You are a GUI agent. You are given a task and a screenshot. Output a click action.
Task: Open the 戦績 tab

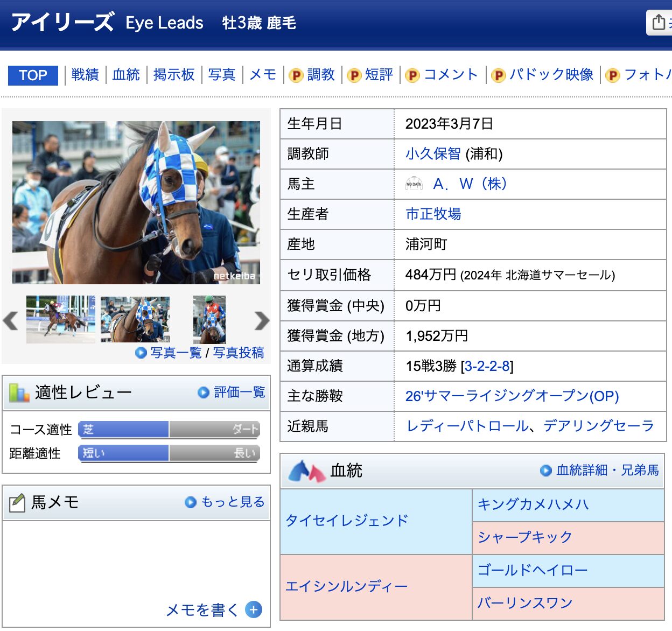click(85, 75)
